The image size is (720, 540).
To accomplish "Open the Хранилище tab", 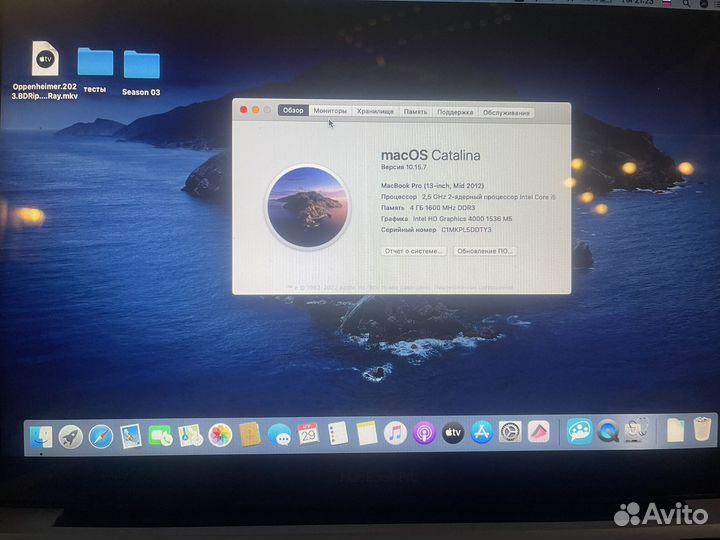I will (375, 111).
